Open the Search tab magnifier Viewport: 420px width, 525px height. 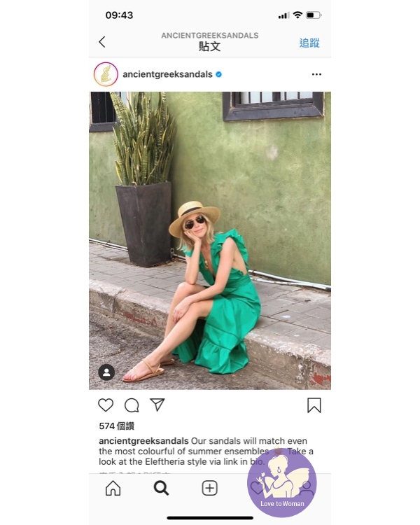click(x=161, y=488)
